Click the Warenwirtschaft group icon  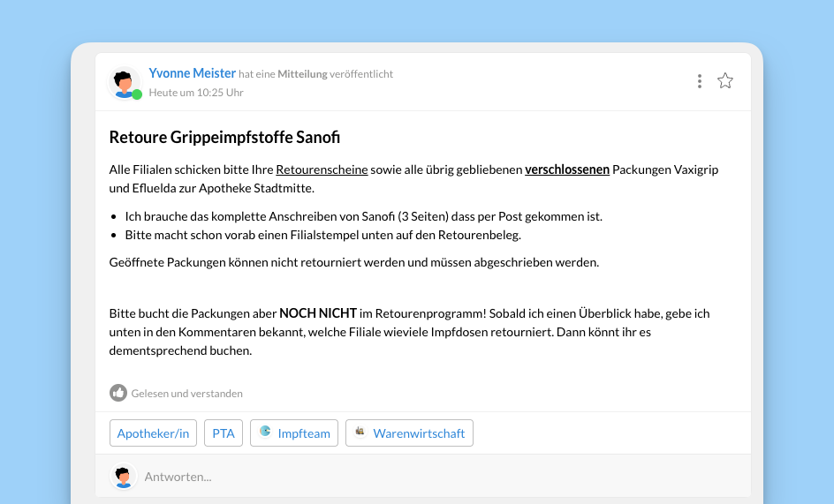pos(360,433)
